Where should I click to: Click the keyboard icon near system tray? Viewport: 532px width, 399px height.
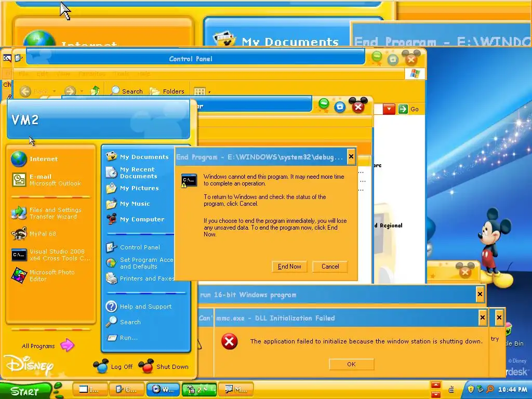[x=451, y=390]
